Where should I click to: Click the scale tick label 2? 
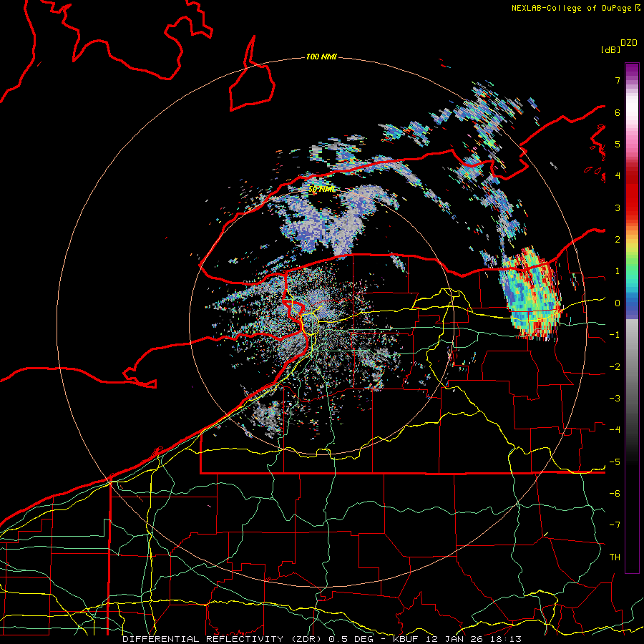point(618,240)
